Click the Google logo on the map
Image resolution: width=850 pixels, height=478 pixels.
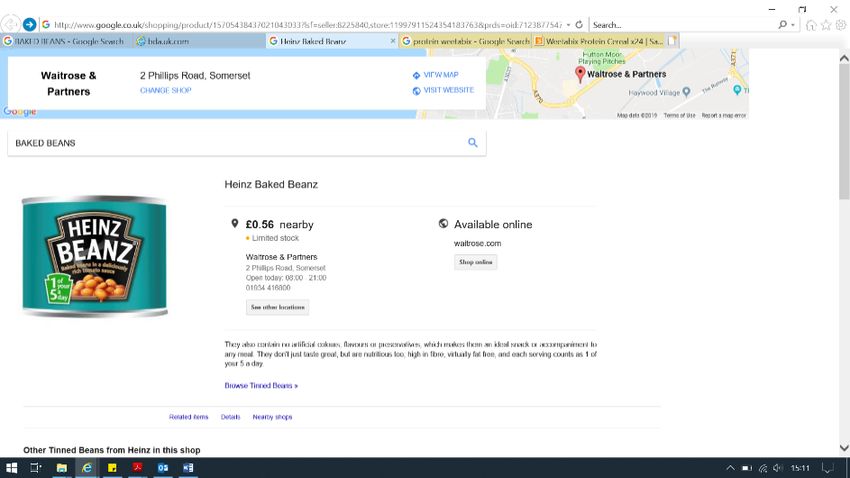tap(20, 111)
